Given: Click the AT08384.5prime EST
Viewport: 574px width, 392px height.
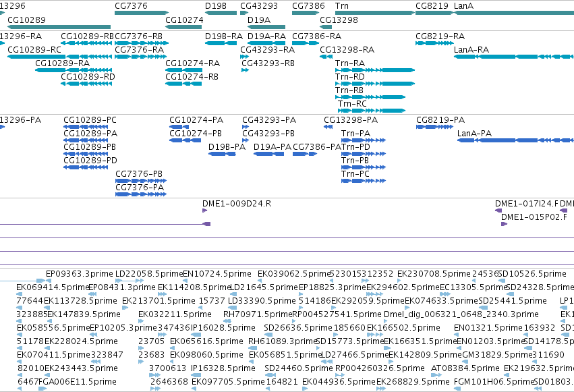Looking at the screenshot, I should click(x=436, y=375).
